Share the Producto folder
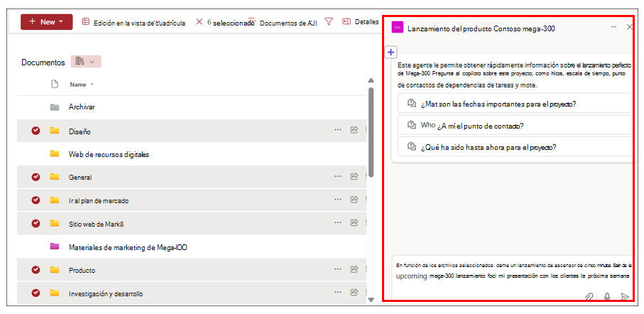644x314 pixels. 354,270
